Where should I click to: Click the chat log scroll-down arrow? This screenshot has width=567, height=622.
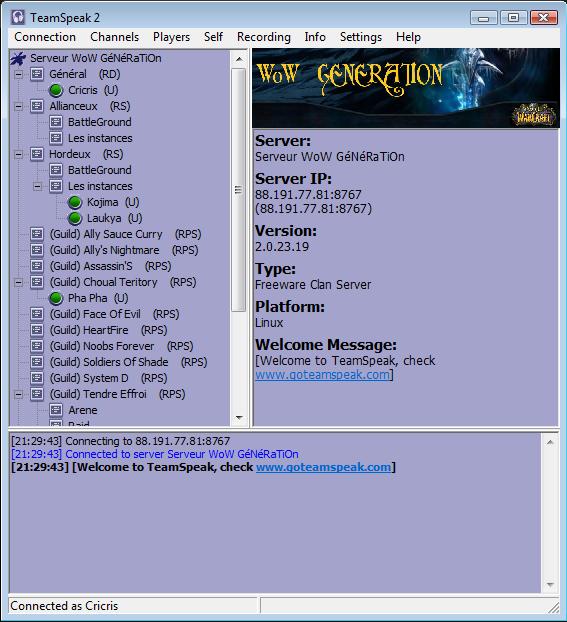(550, 585)
